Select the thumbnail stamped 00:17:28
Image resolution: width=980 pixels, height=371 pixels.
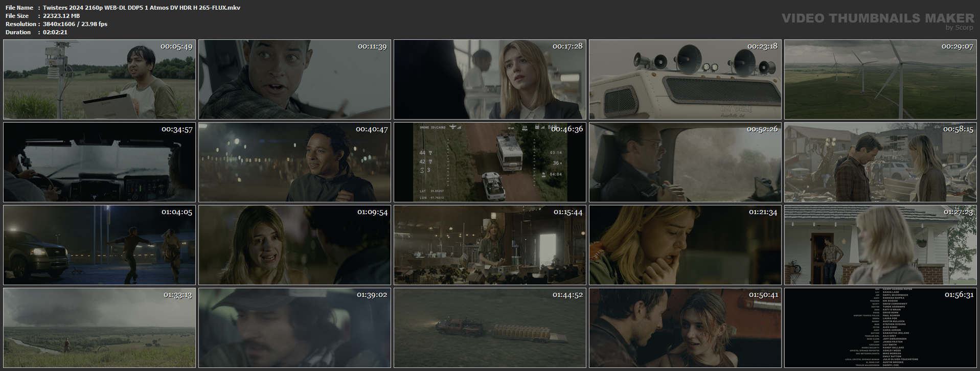click(x=490, y=80)
